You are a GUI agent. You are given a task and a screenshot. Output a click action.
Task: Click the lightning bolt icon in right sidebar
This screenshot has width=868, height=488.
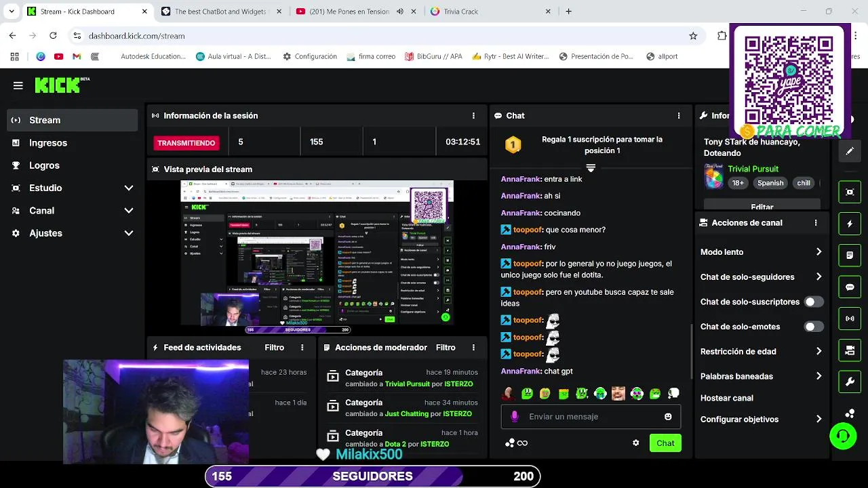pyautogui.click(x=850, y=224)
